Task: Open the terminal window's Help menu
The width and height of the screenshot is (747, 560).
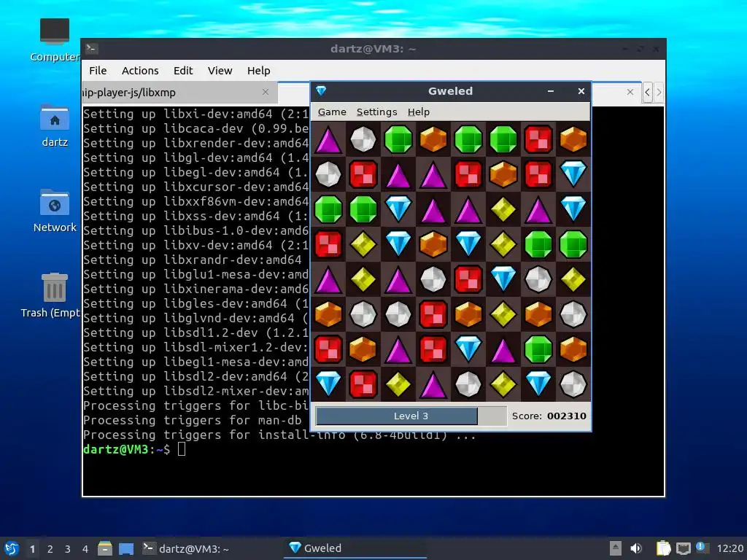Action: tap(259, 71)
